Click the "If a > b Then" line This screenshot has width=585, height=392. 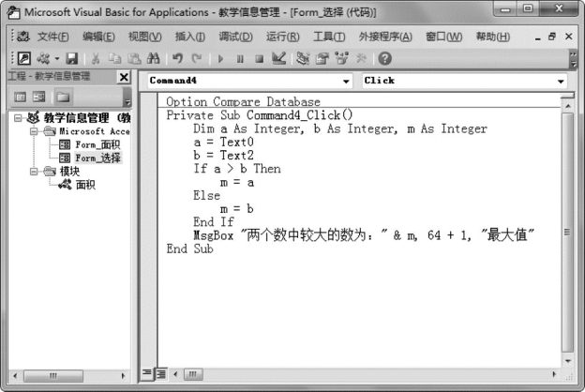(x=237, y=169)
